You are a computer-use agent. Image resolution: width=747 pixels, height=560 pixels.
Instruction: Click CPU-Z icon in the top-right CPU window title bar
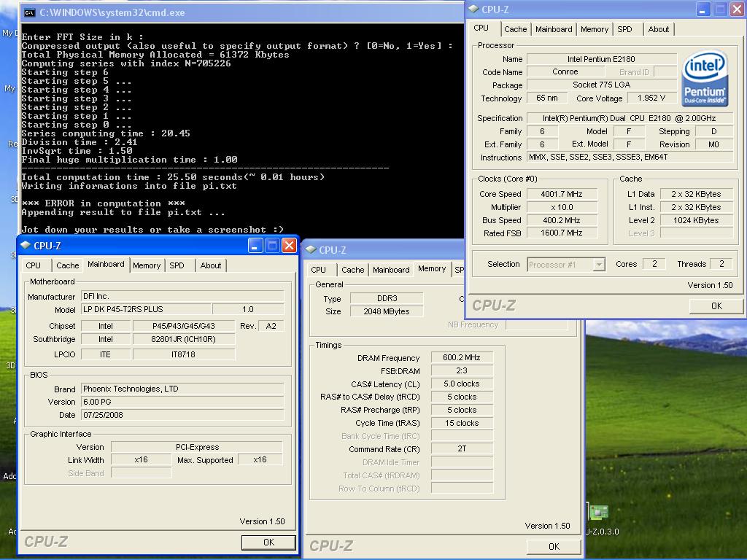(x=473, y=9)
